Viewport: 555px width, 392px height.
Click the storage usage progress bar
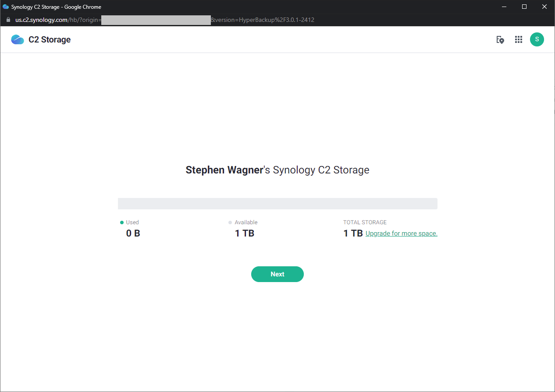[x=277, y=204]
